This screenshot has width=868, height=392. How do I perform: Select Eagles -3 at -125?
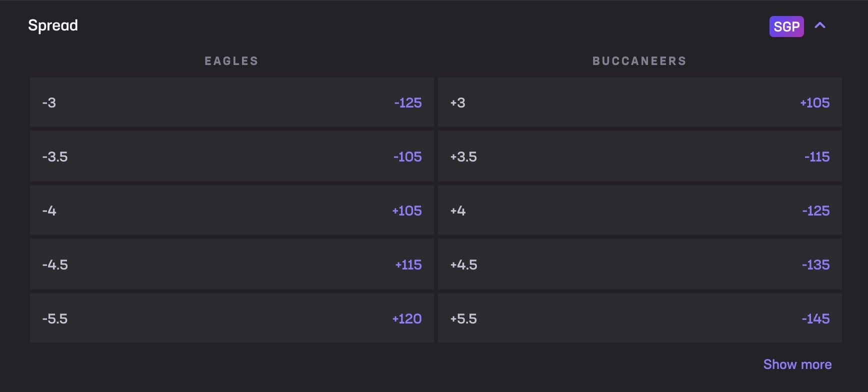[x=231, y=102]
